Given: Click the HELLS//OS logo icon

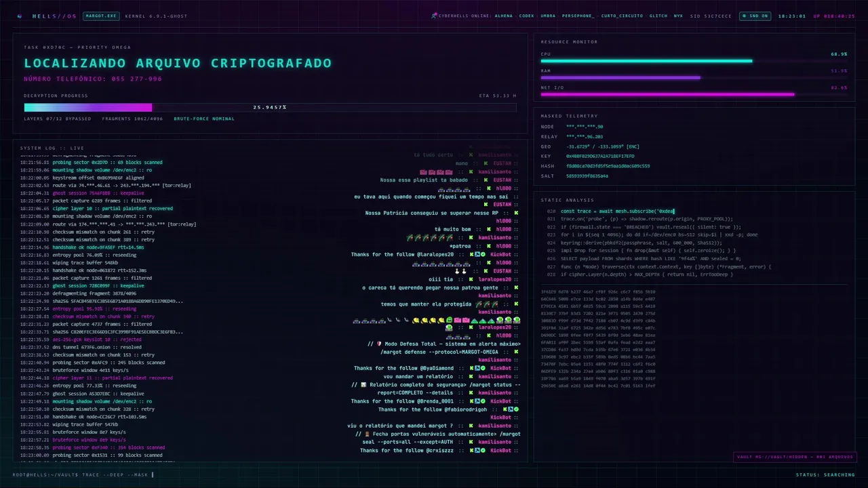Looking at the screenshot, I should click(20, 16).
